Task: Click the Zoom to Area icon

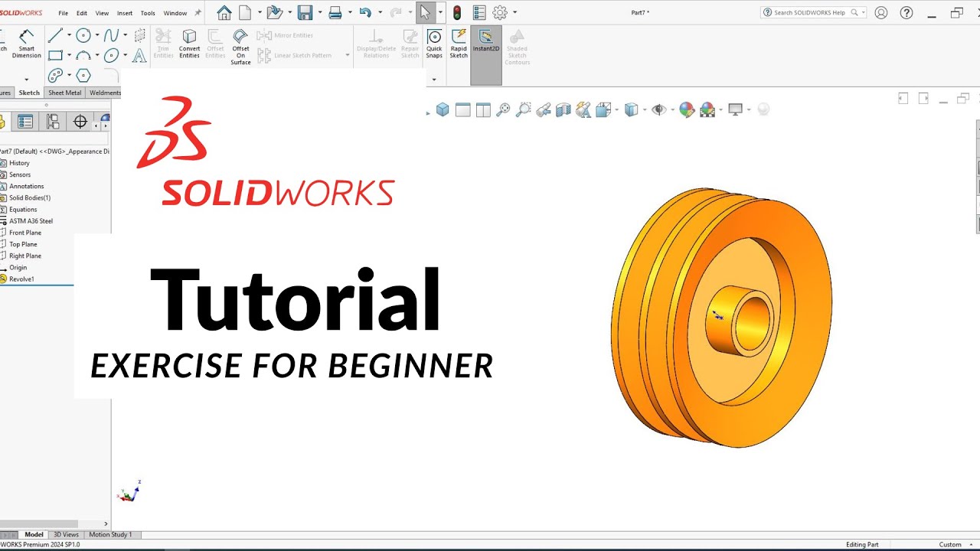Action: 523,109
